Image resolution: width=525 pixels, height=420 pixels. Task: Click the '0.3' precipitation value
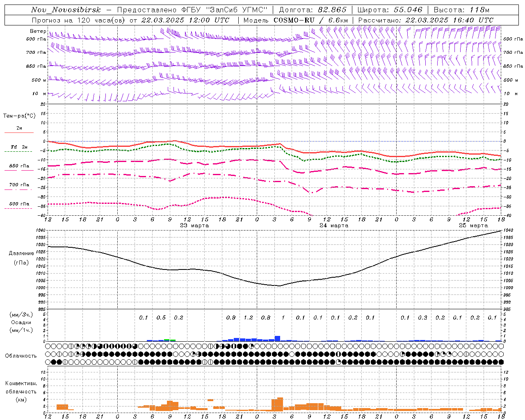(x=422, y=317)
